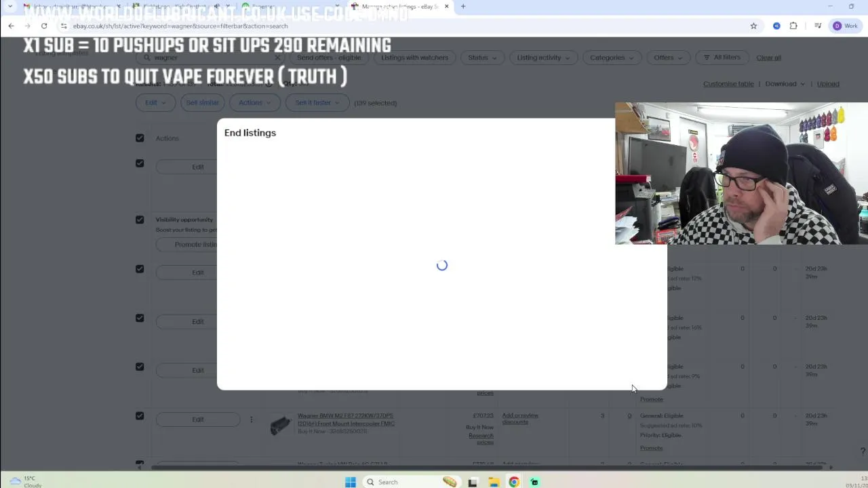Viewport: 868px width, 488px height.
Task: Click the wagner keyword search field
Action: point(209,58)
